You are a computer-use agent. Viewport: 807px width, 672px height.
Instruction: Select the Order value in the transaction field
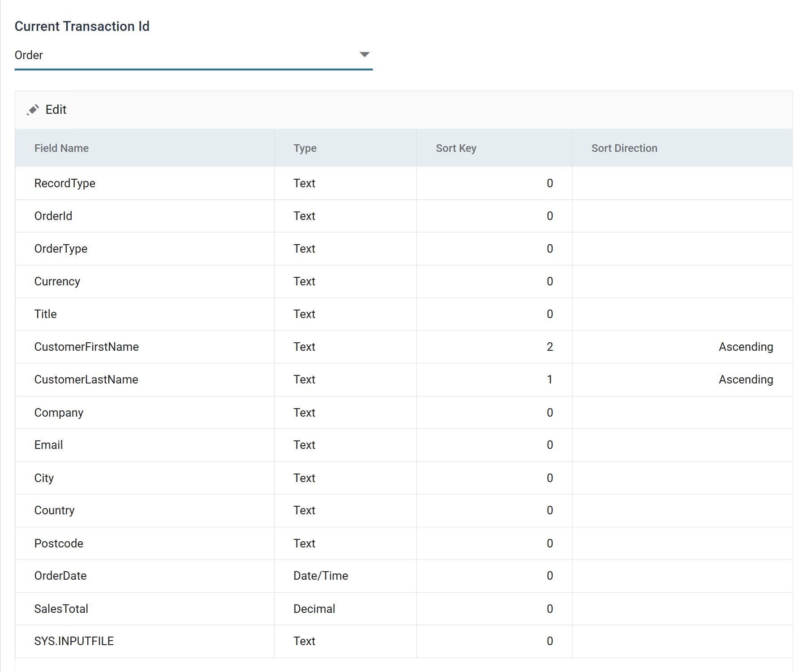(x=29, y=55)
